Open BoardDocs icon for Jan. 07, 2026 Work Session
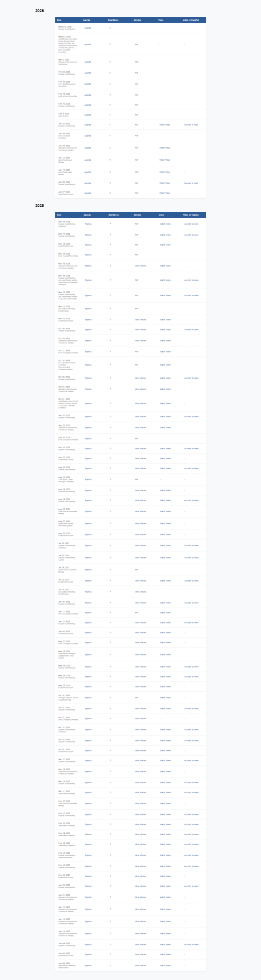261x980 pixels. click(x=110, y=193)
